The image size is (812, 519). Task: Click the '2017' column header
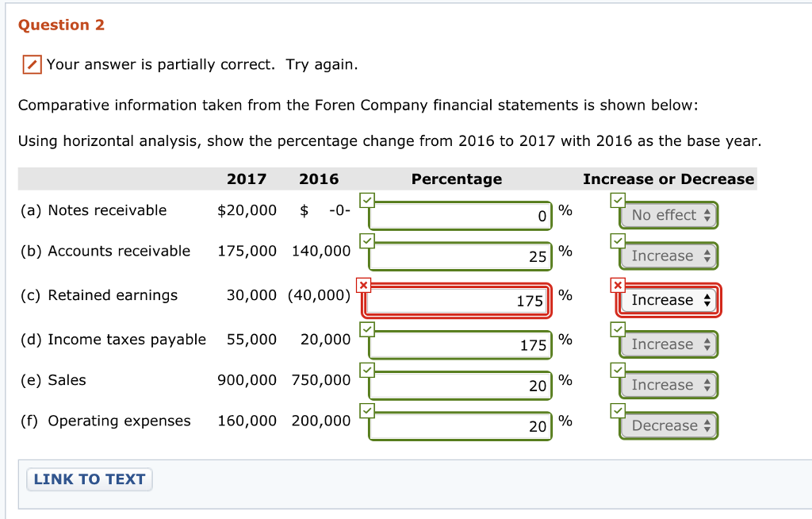(247, 179)
